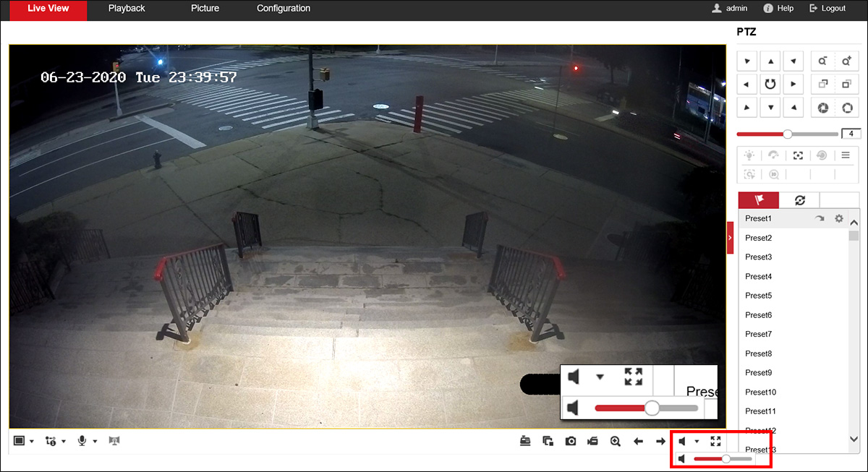
Task: Pan the camera up with the PTZ up arrow
Action: [770, 61]
